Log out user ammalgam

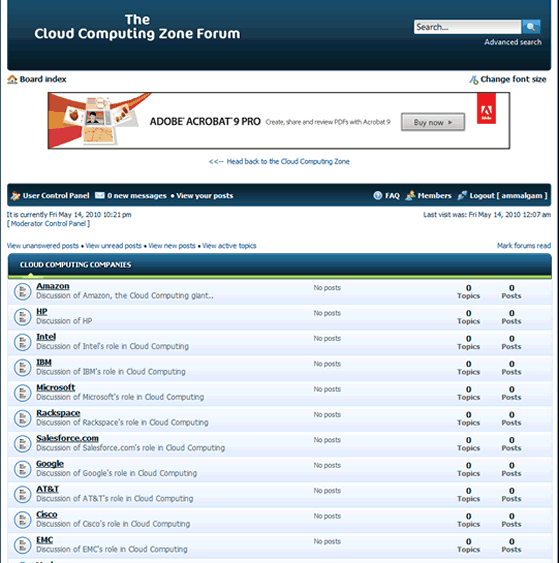[508, 196]
